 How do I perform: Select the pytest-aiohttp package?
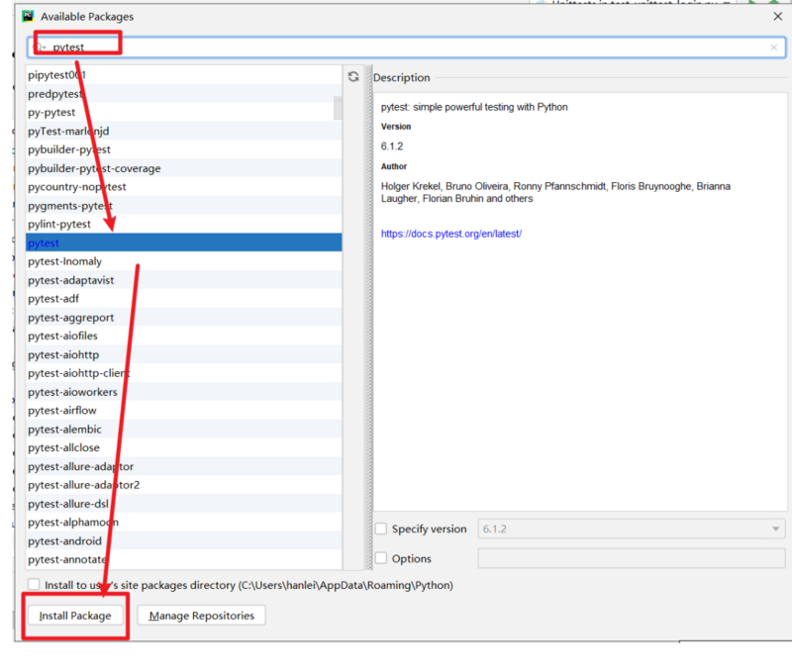tap(184, 354)
